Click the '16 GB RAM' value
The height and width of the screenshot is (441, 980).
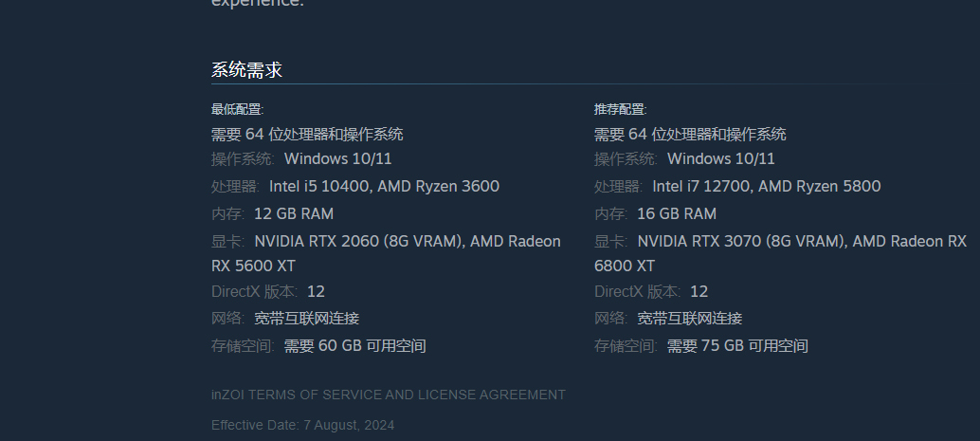[677, 214]
